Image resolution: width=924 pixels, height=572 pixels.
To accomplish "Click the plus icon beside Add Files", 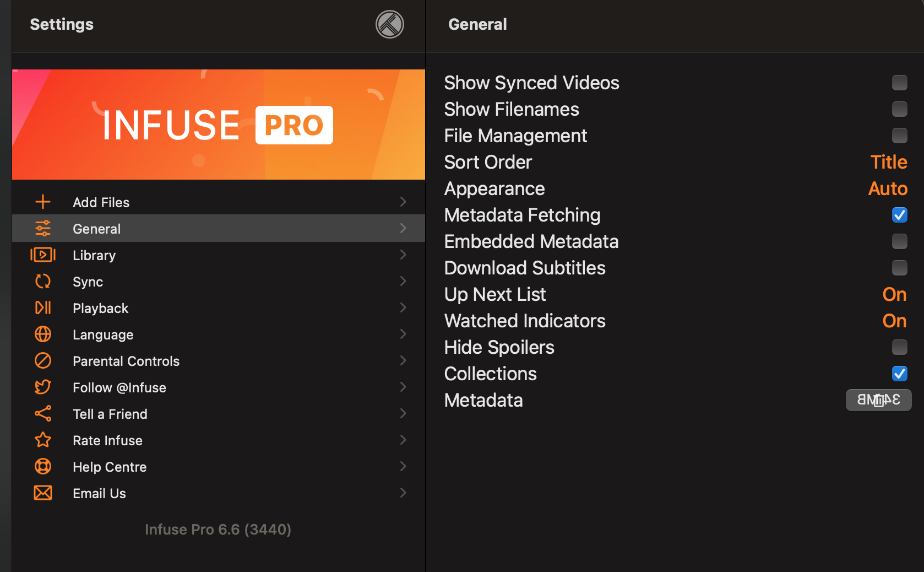I will (x=43, y=202).
